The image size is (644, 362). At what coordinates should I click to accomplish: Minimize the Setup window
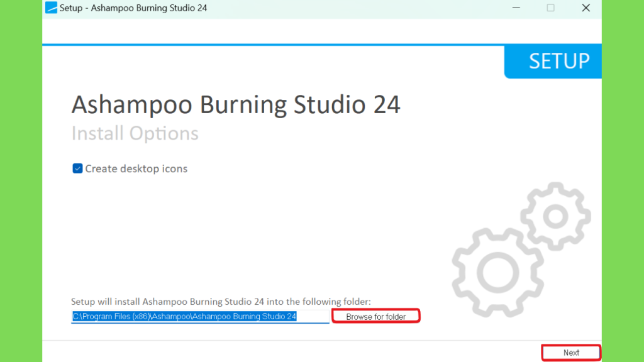[516, 8]
